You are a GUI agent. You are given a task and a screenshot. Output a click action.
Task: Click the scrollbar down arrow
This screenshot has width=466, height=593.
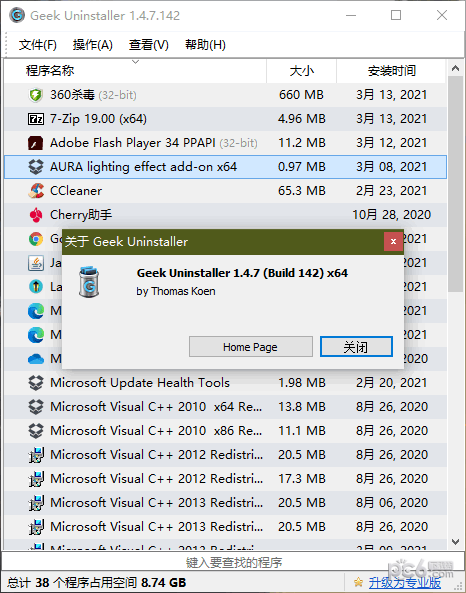(455, 542)
